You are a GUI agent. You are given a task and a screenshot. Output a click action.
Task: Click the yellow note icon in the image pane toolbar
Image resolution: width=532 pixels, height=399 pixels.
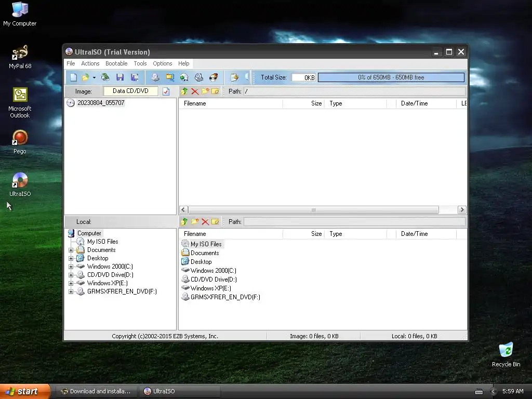click(215, 91)
